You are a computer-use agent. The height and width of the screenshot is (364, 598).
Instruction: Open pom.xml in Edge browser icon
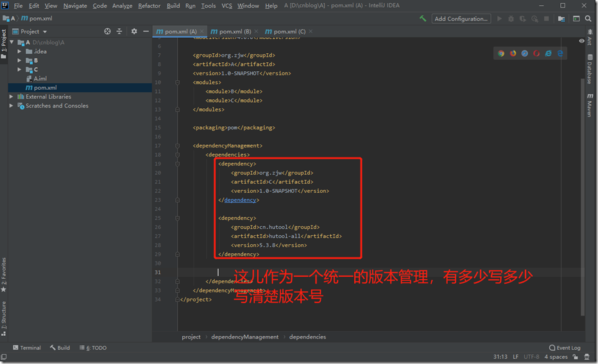coord(560,53)
